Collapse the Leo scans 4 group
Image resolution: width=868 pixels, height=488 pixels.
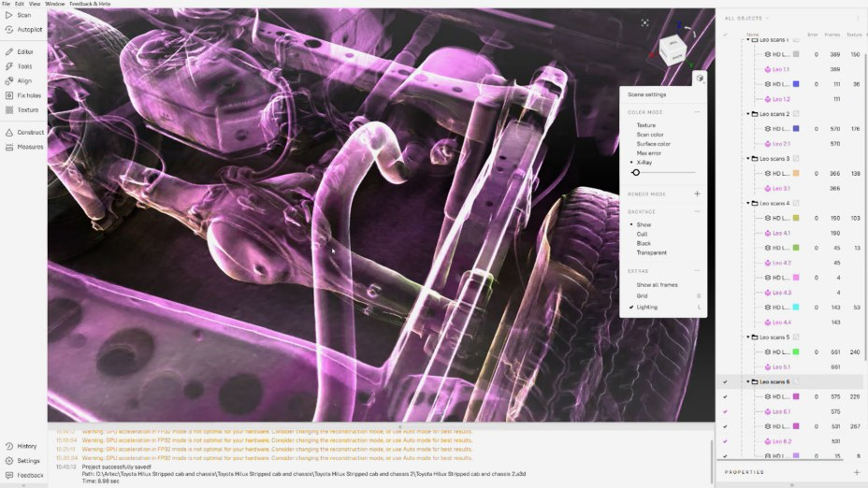click(x=748, y=203)
